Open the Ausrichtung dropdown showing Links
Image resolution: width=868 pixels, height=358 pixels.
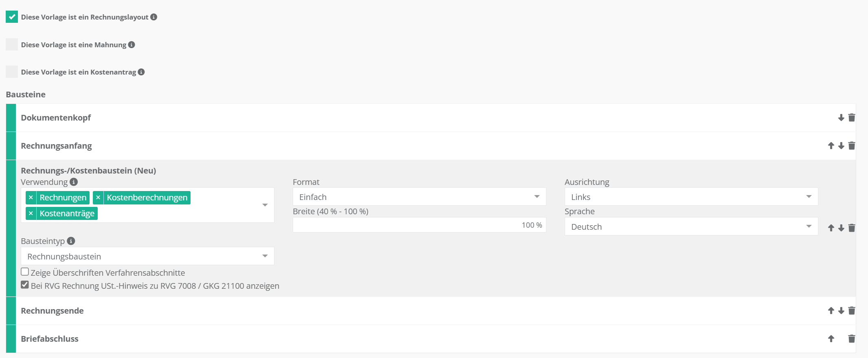click(x=691, y=197)
